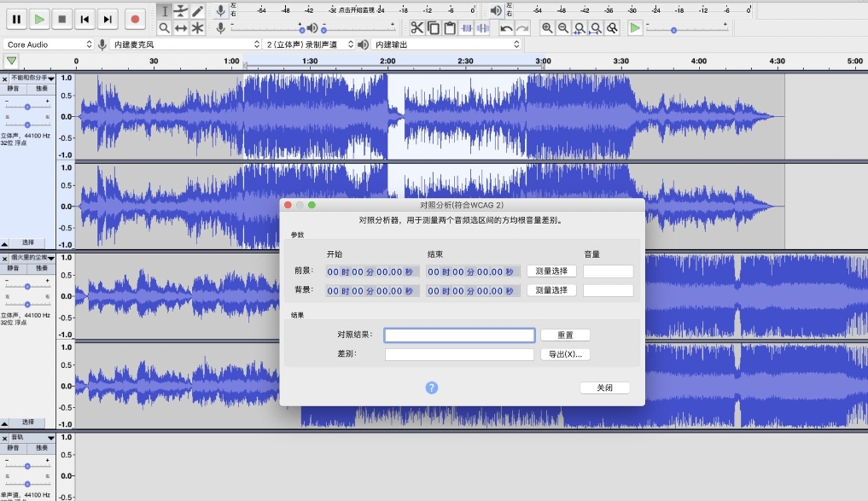Click the Zoom Toggle icon
Screen dimensions: 868x501
612,27
